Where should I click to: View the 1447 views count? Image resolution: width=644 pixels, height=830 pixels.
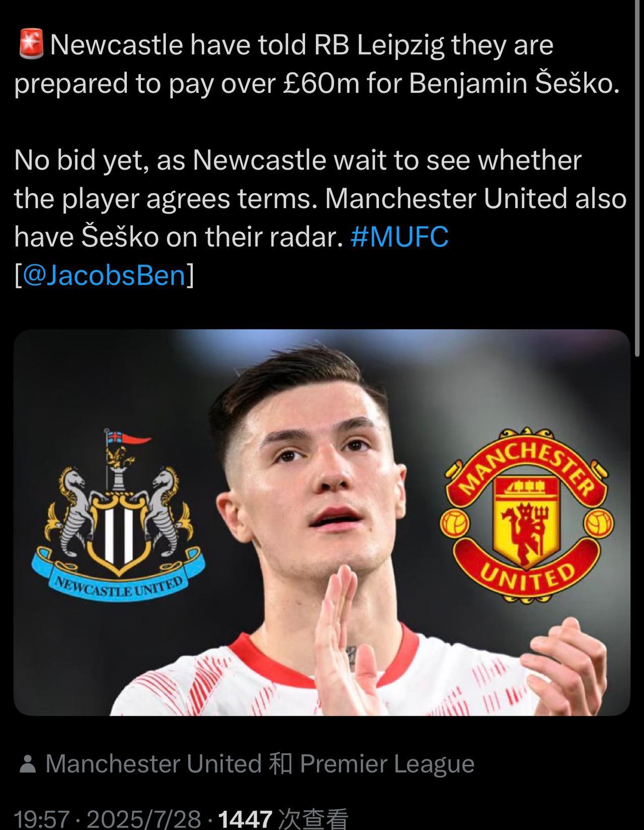[x=246, y=819]
